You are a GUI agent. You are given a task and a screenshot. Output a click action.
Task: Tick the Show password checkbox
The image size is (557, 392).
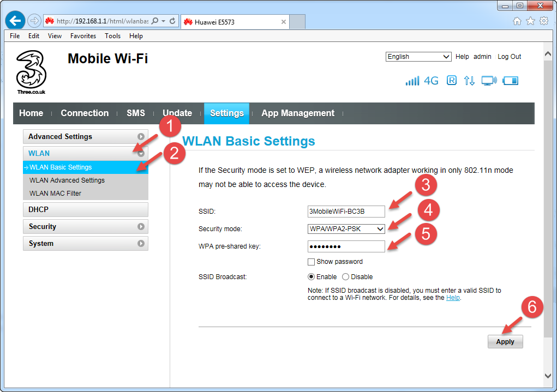pos(311,262)
